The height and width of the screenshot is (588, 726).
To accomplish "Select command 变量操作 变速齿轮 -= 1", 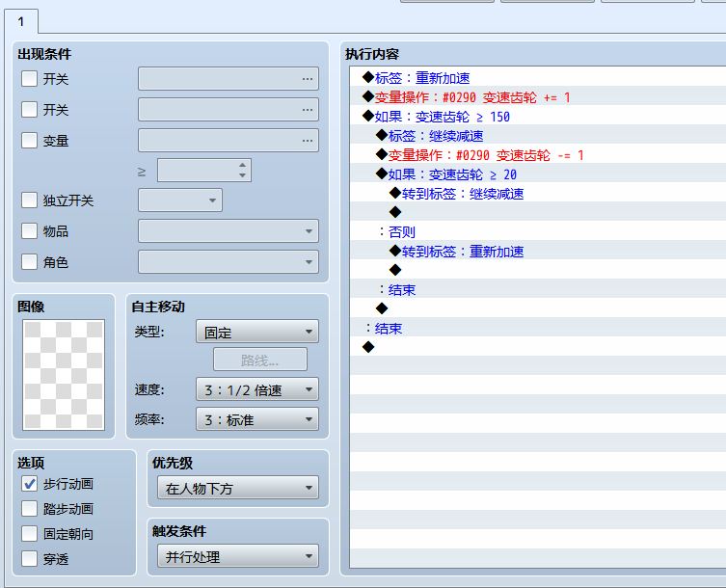I will [538, 155].
